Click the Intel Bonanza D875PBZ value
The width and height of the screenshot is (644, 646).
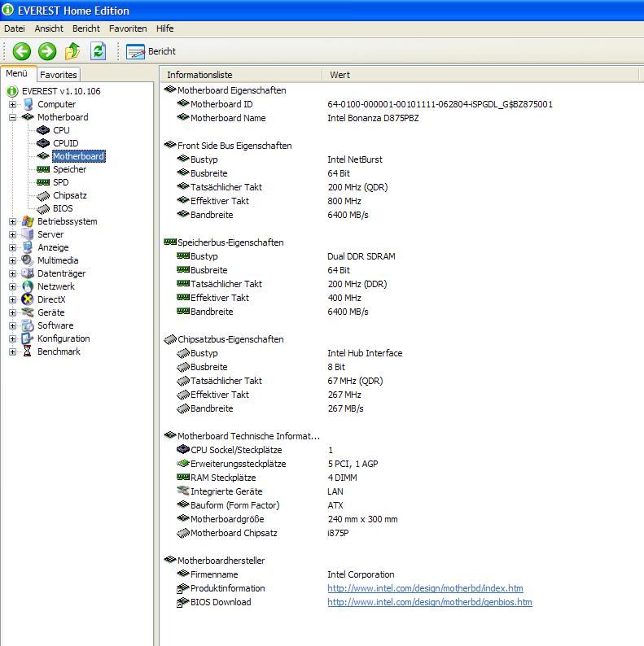(373, 118)
